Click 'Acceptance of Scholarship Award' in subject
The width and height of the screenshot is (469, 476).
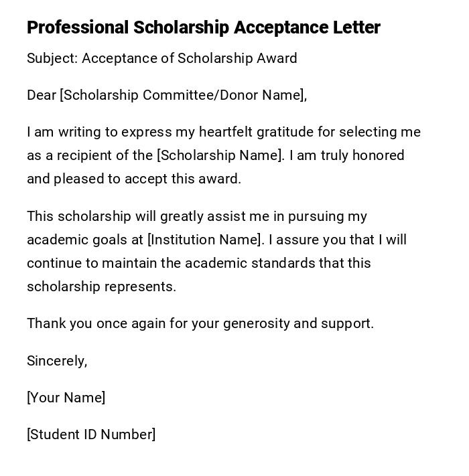point(190,58)
